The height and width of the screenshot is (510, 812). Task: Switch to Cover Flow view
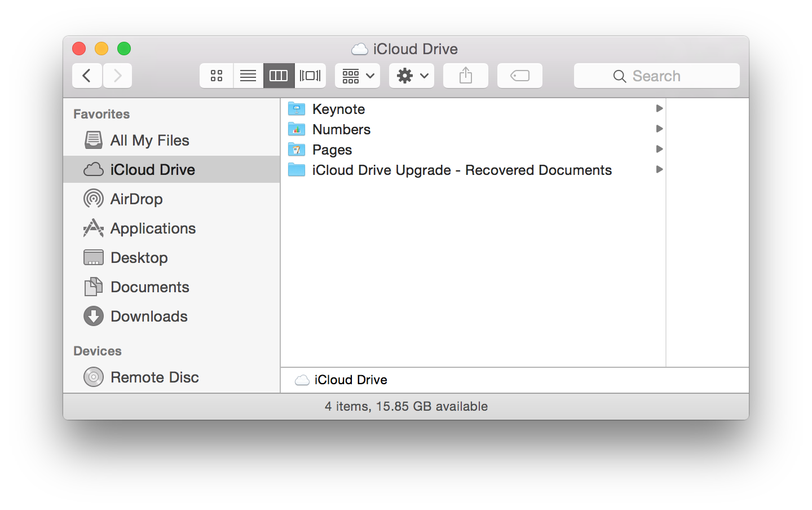click(x=310, y=76)
